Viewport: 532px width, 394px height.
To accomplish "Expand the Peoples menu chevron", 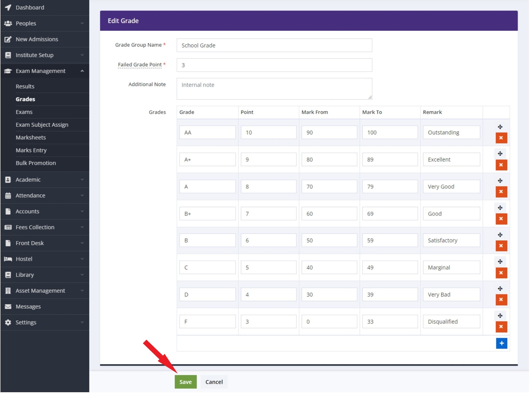I will pyautogui.click(x=82, y=23).
